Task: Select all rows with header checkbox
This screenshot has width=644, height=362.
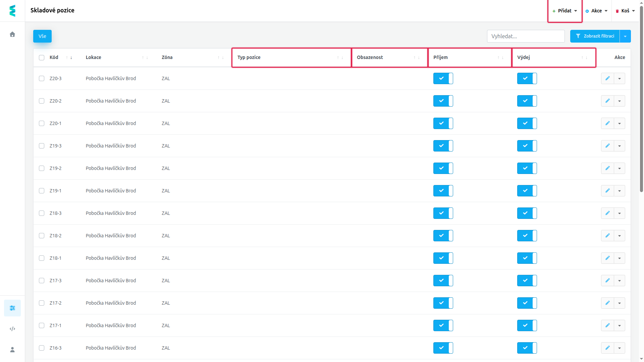Action: [x=42, y=58]
